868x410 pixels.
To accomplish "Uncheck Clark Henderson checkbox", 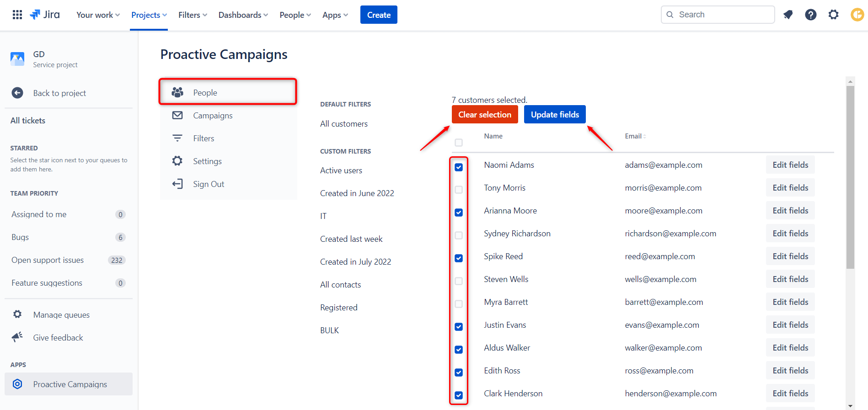I will pyautogui.click(x=459, y=395).
